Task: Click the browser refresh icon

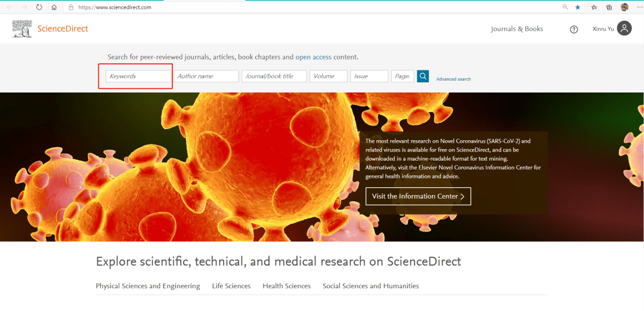Action: [39, 7]
